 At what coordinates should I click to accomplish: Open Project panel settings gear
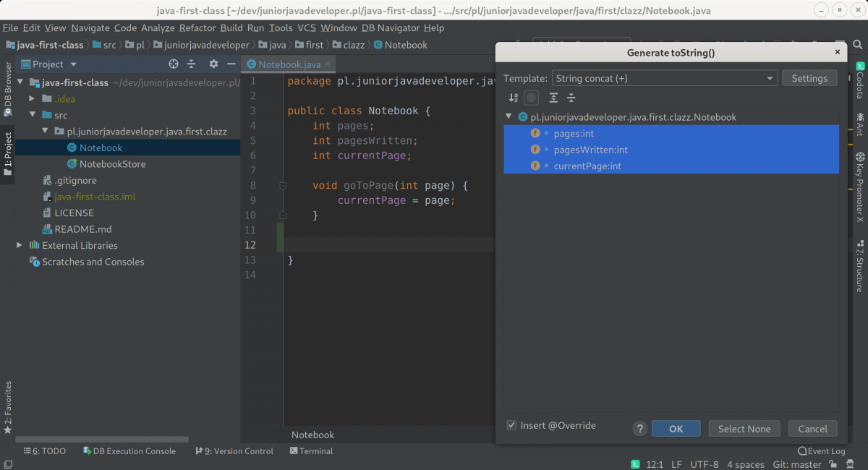tap(213, 64)
